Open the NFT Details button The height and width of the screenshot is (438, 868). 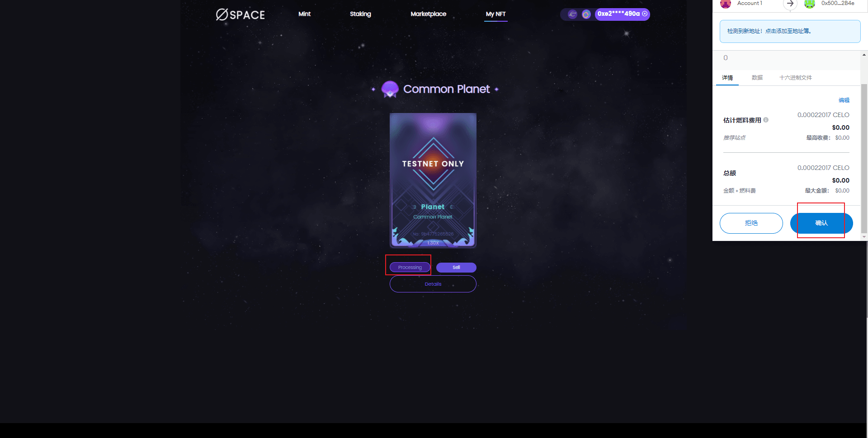[x=433, y=284]
